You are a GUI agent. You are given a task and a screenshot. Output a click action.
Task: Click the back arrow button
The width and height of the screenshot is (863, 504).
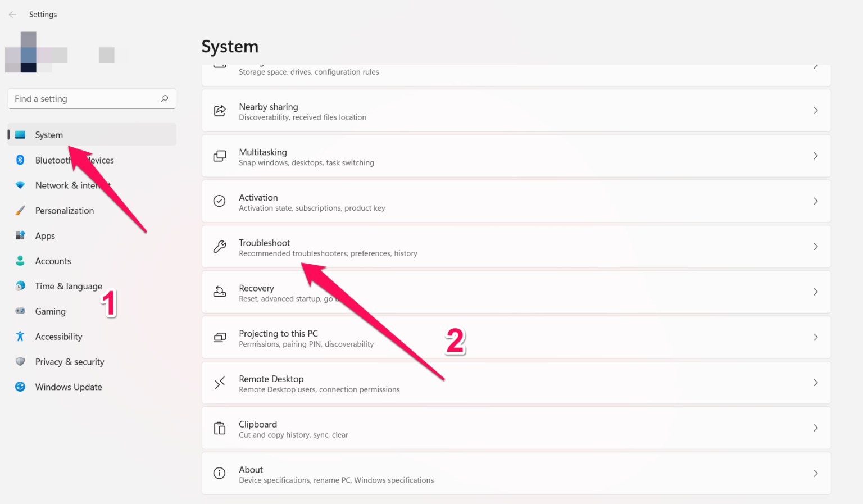tap(12, 14)
